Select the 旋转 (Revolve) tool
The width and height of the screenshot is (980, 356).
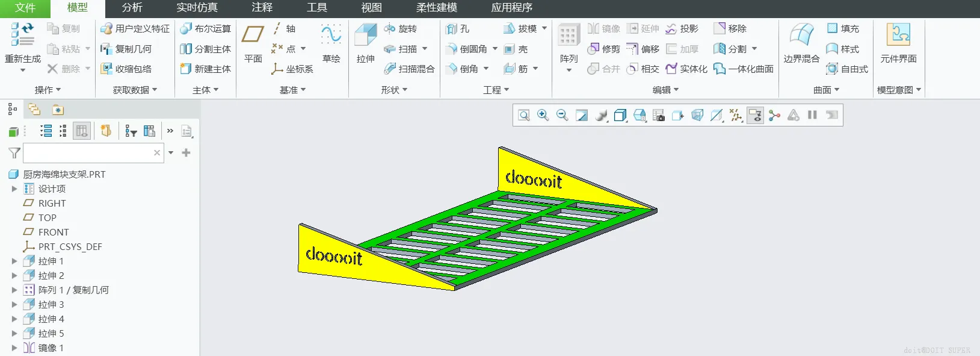point(401,28)
